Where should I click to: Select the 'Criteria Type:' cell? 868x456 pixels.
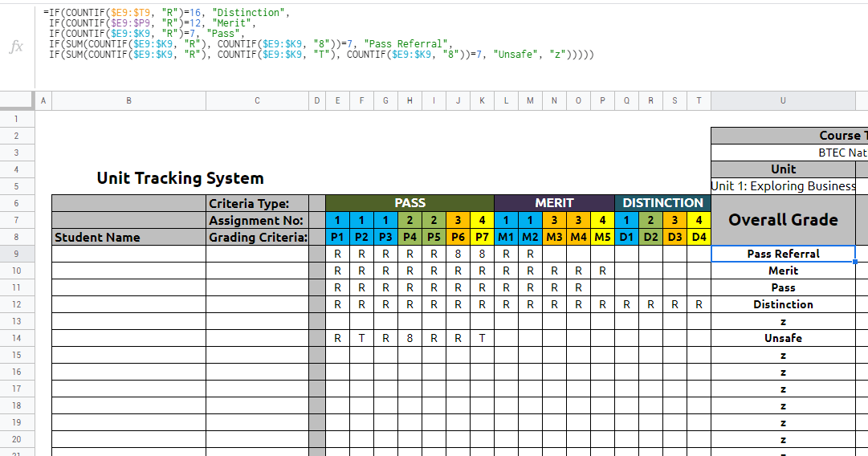[x=257, y=203]
